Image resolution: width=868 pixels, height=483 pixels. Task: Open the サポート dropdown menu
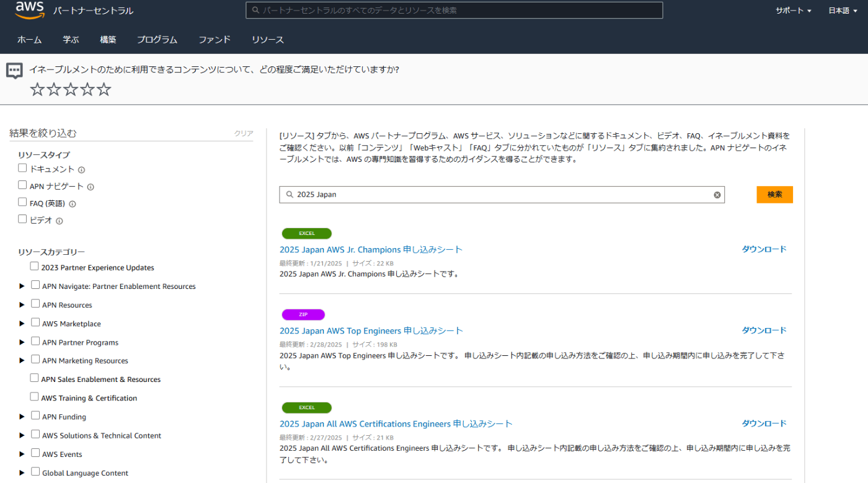coord(794,11)
